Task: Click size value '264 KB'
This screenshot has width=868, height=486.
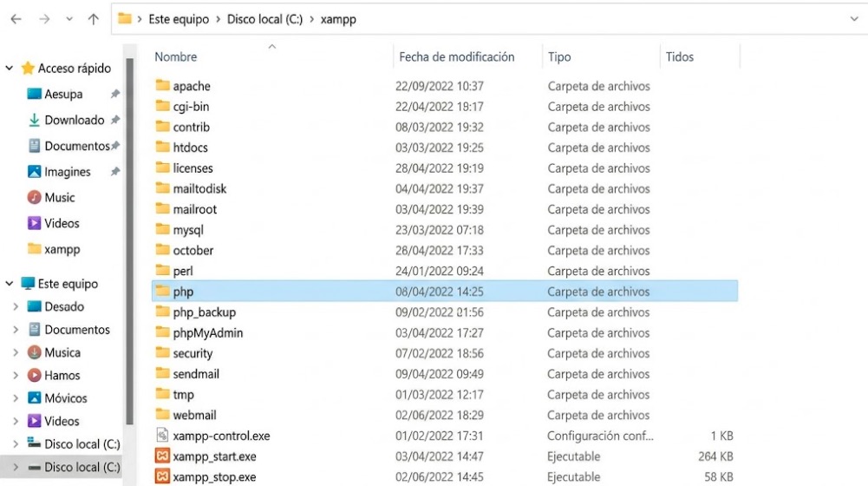Action: point(715,456)
